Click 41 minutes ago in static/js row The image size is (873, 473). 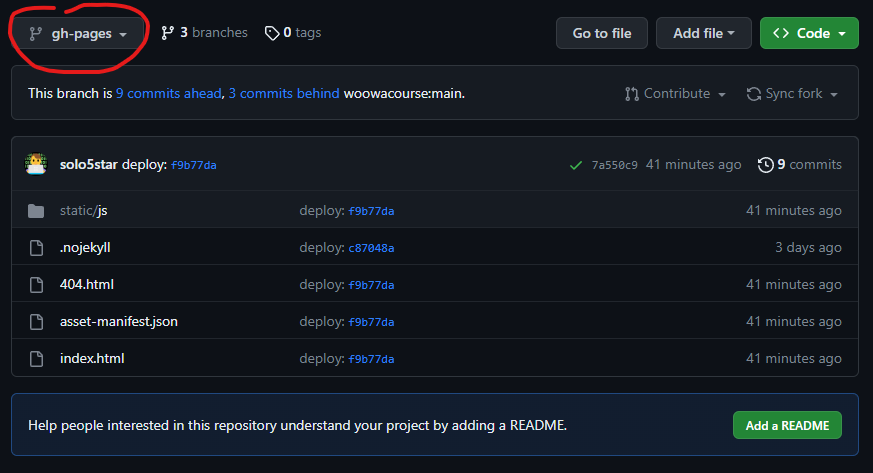(794, 210)
